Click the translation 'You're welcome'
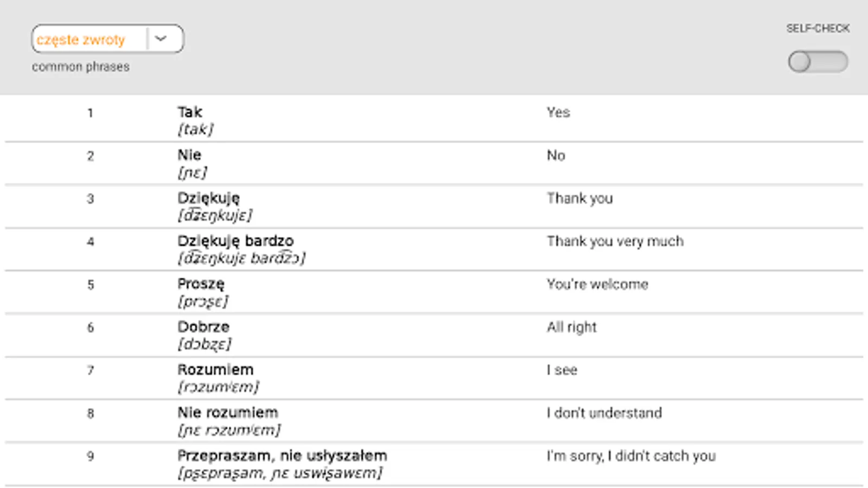Image resolution: width=868 pixels, height=488 pixels. point(597,284)
